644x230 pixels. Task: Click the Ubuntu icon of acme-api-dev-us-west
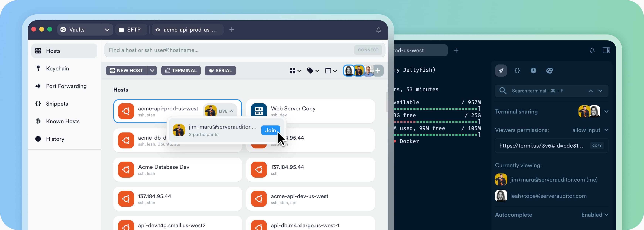pos(259,199)
